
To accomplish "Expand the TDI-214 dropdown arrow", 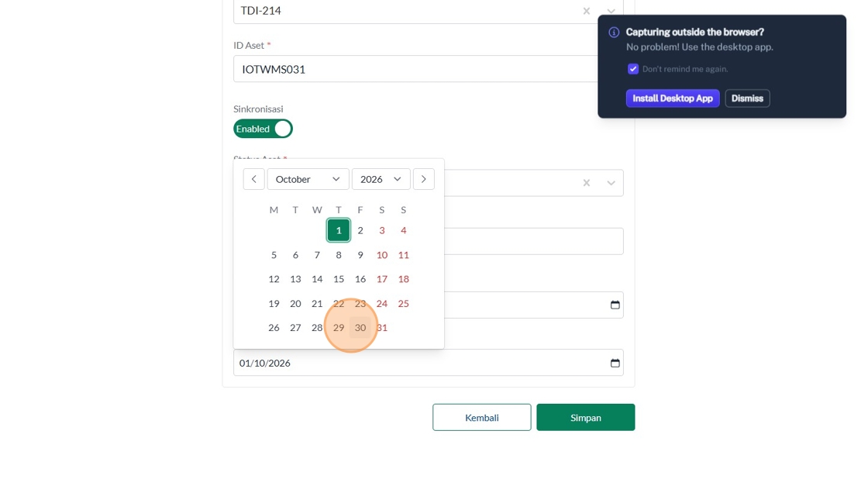I will click(x=611, y=11).
